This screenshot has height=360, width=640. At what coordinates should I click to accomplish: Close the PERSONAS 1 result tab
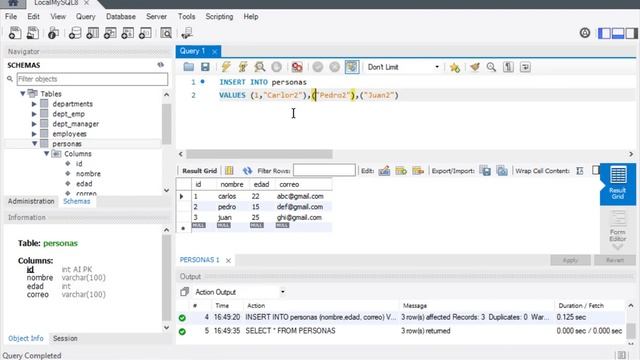click(x=229, y=260)
